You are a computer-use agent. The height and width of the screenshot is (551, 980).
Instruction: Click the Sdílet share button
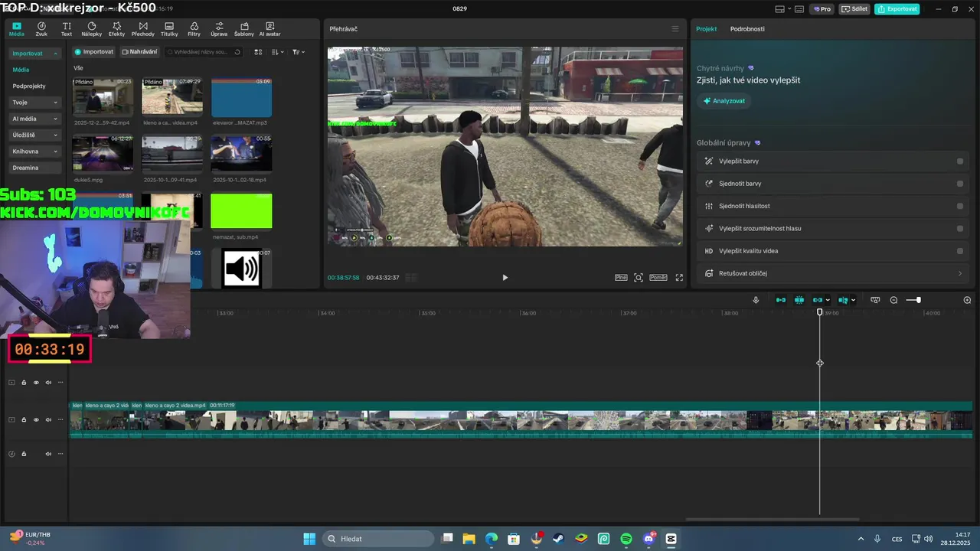854,9
